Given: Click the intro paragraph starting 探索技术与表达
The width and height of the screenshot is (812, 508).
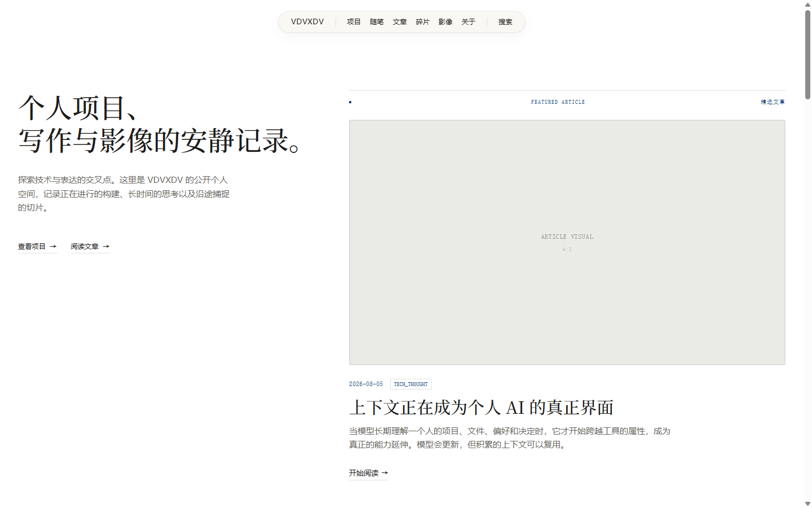Looking at the screenshot, I should click(x=124, y=194).
